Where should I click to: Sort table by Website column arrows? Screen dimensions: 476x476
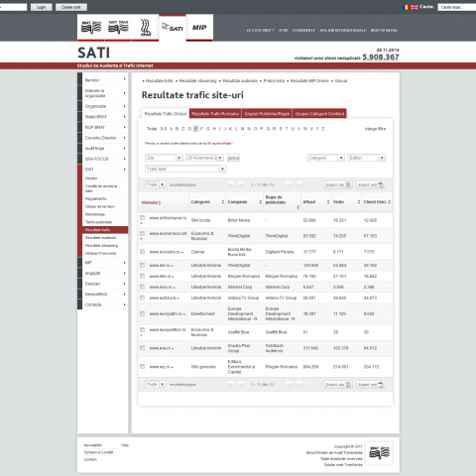[x=160, y=202]
